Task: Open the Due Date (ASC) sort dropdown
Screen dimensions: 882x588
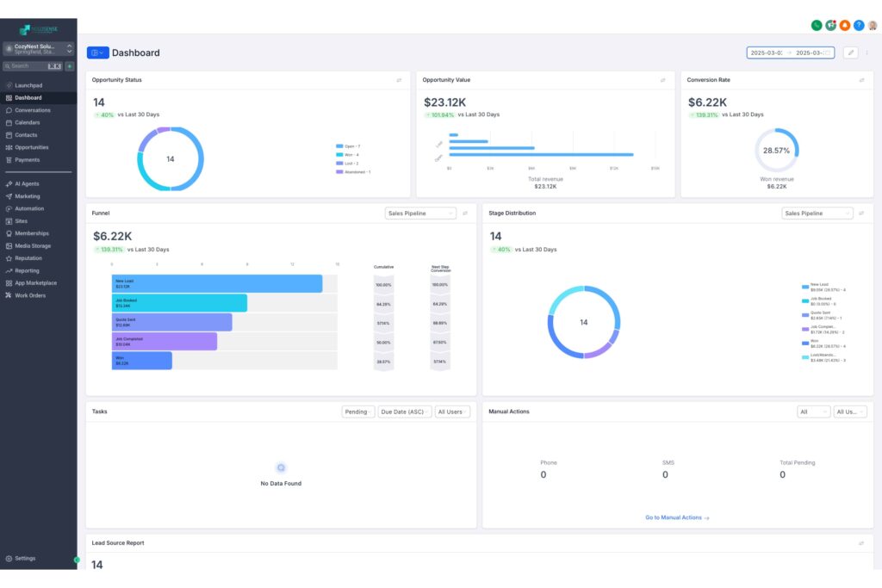Action: 405,412
